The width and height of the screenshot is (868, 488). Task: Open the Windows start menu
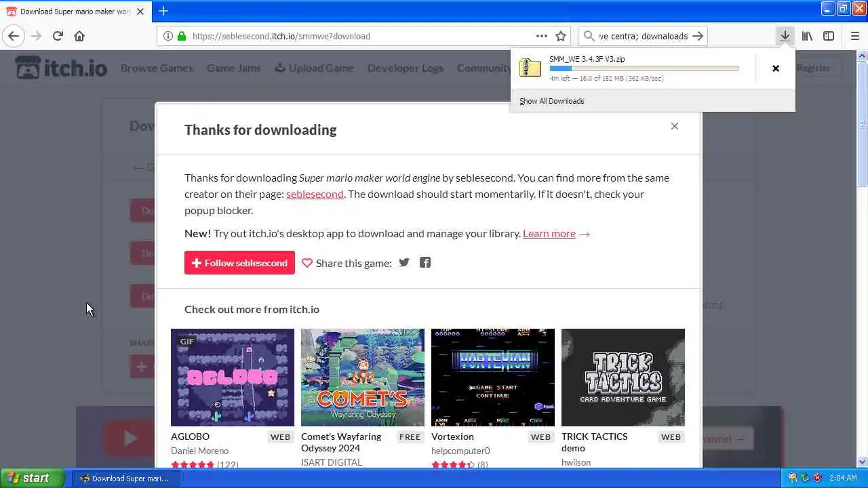point(32,478)
